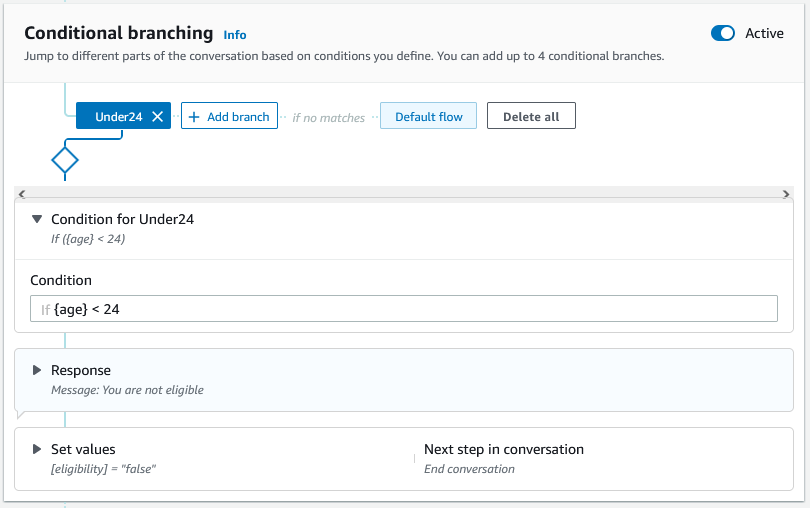Click the 'If ({age} < 24)' condition summary

[x=88, y=239]
